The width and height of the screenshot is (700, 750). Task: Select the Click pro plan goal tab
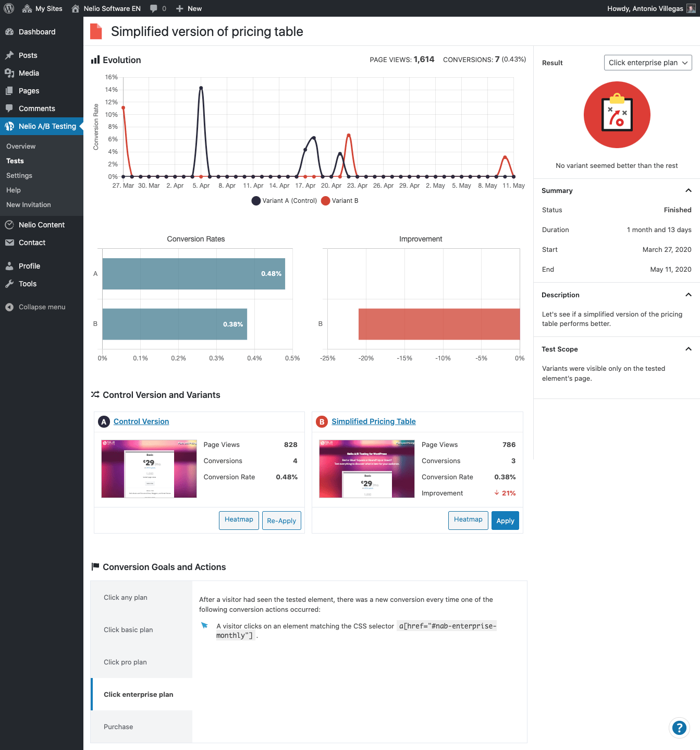(x=142, y=662)
